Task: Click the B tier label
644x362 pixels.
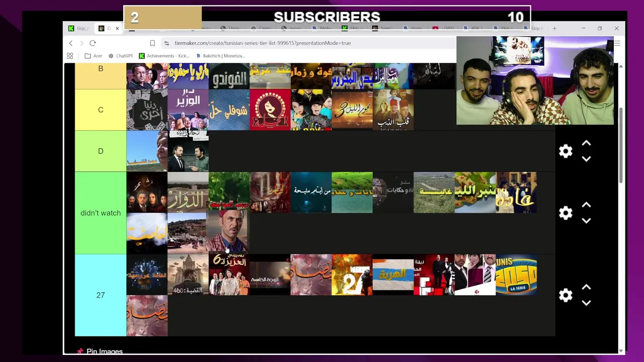Action: pos(101,76)
